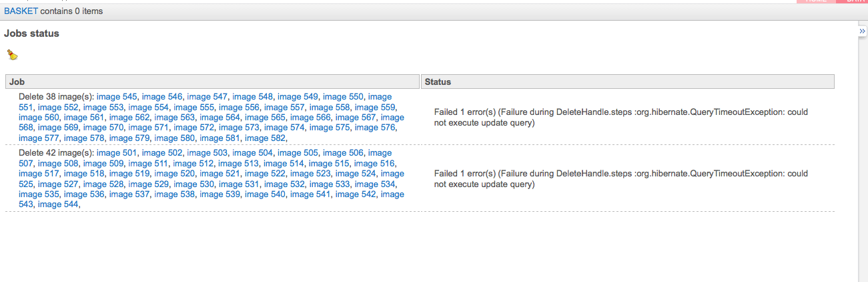Open the image 576 link
Screen dimensions: 868x282
(375, 128)
